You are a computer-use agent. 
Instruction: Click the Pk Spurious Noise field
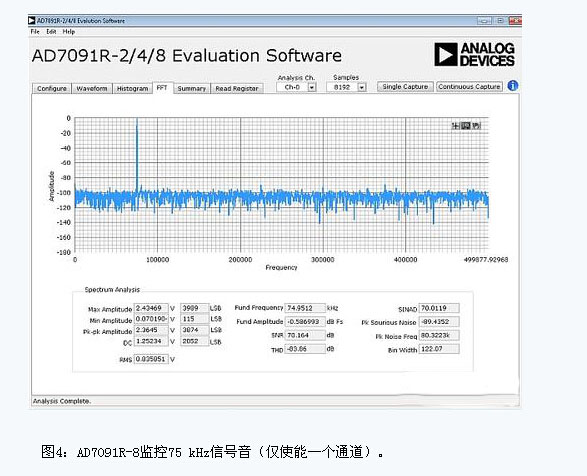click(439, 322)
